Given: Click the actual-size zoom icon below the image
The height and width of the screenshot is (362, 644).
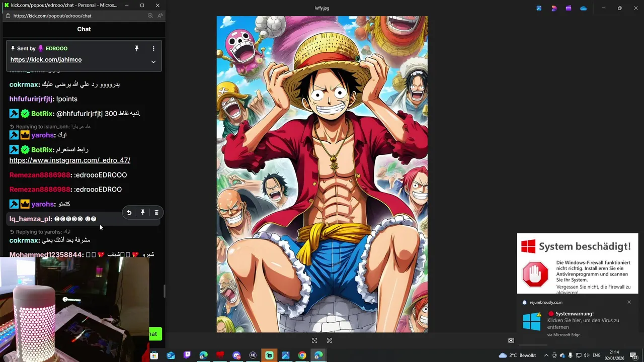Looking at the screenshot, I should tap(329, 340).
